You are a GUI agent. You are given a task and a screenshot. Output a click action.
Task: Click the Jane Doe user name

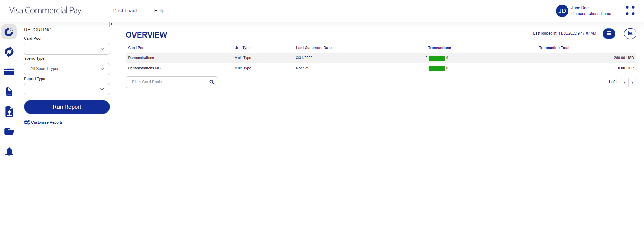(580, 8)
